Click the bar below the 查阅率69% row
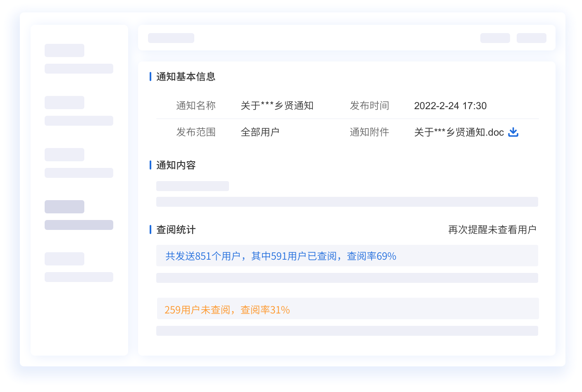582x392 pixels. 347,278
